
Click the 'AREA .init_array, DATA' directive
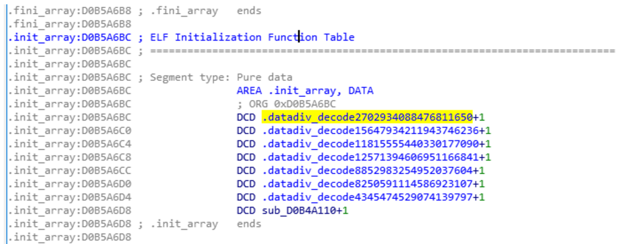[x=305, y=91]
